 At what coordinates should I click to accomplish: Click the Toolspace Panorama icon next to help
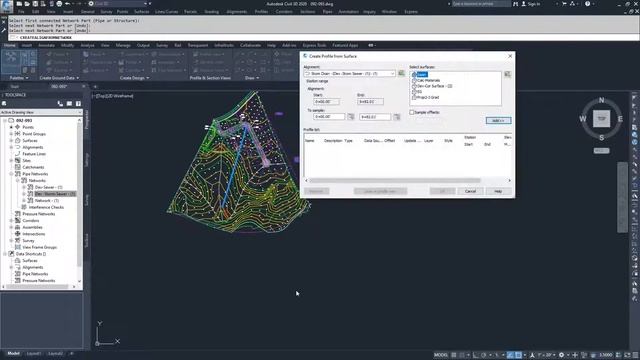(69, 104)
